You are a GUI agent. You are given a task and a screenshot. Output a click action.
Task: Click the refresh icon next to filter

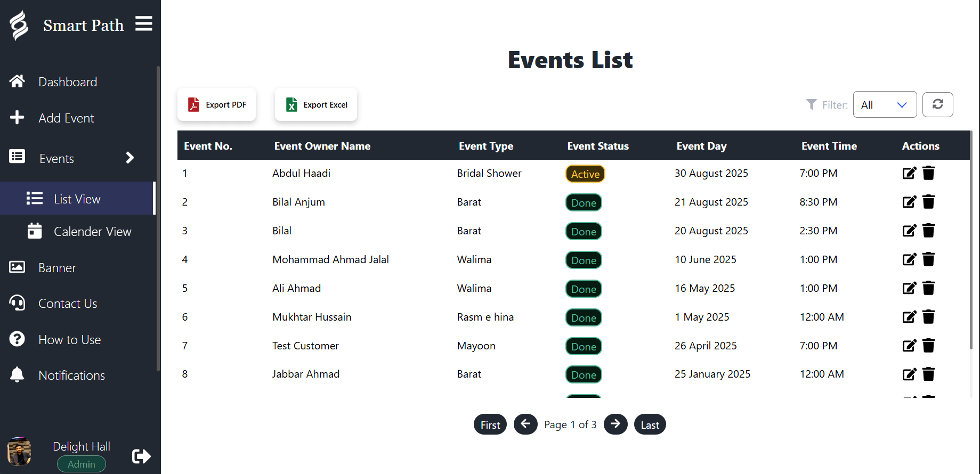point(937,104)
